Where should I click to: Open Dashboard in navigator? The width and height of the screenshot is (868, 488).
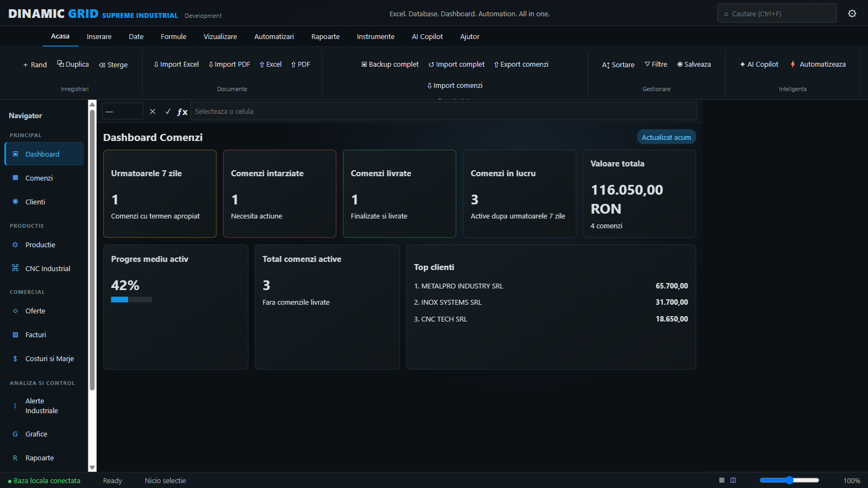tap(44, 154)
